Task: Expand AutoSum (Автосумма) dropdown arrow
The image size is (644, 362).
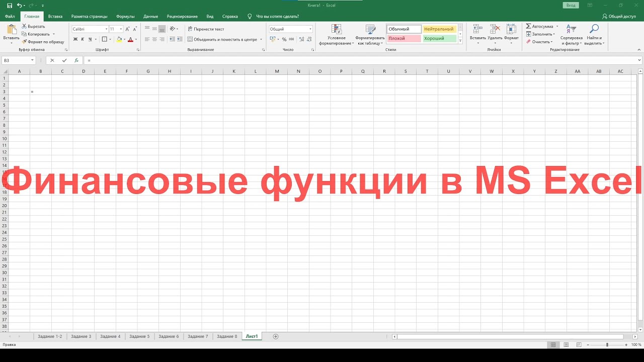Action: tap(557, 26)
